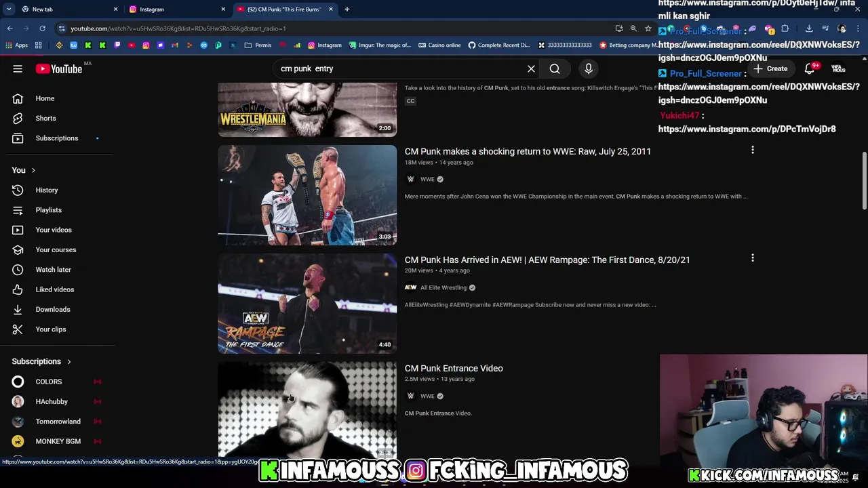Open the Complete Recent Di... GitHub bookmark

coord(498,45)
